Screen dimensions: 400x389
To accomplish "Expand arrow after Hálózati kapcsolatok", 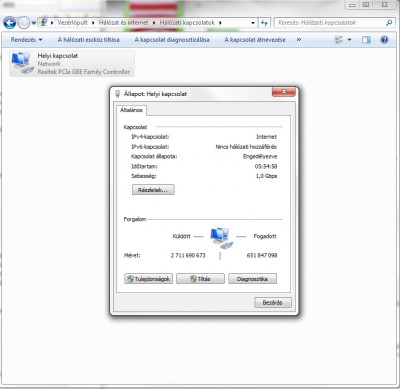I will [x=220, y=23].
